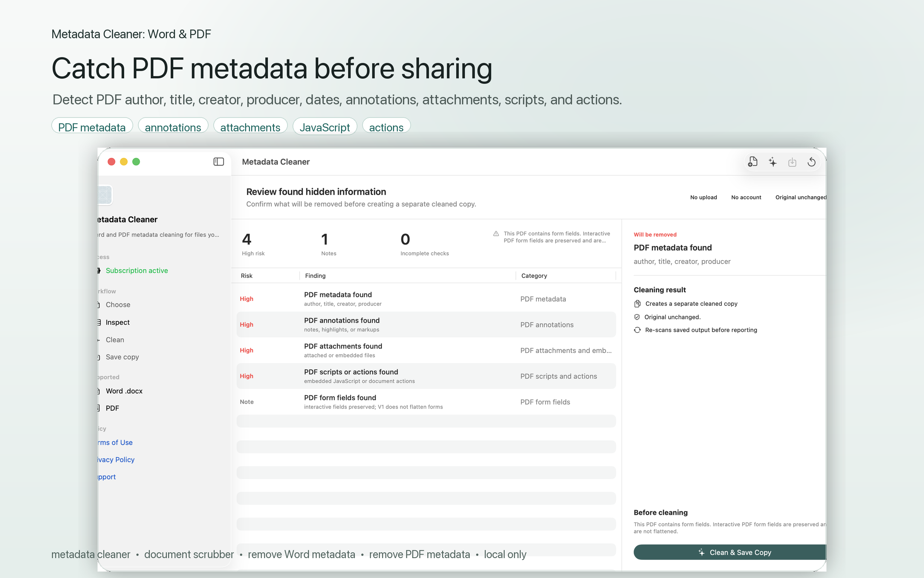Click the add document toolbar icon
The height and width of the screenshot is (578, 924).
pyautogui.click(x=753, y=162)
